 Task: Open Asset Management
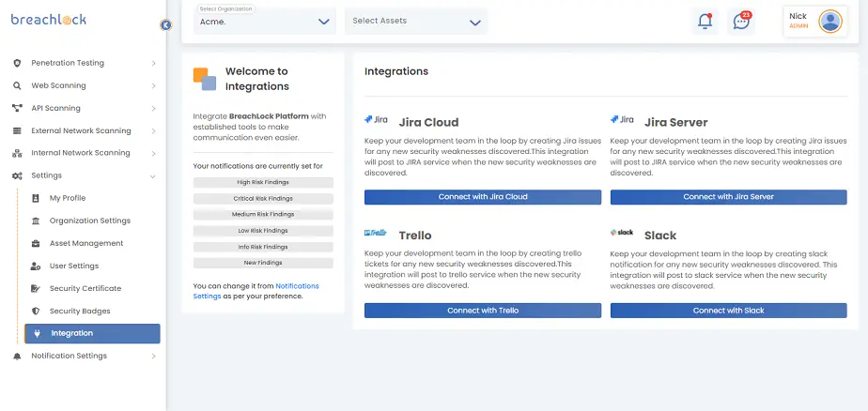coord(86,243)
